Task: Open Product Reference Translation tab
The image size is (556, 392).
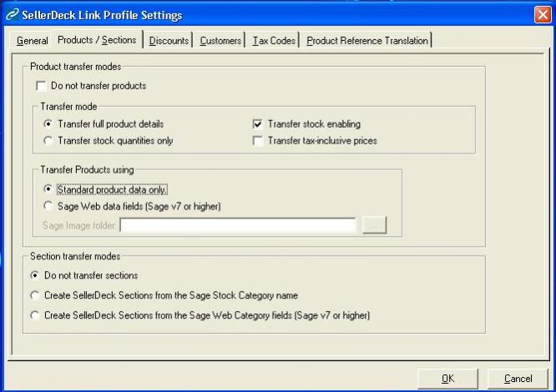Action: [367, 41]
